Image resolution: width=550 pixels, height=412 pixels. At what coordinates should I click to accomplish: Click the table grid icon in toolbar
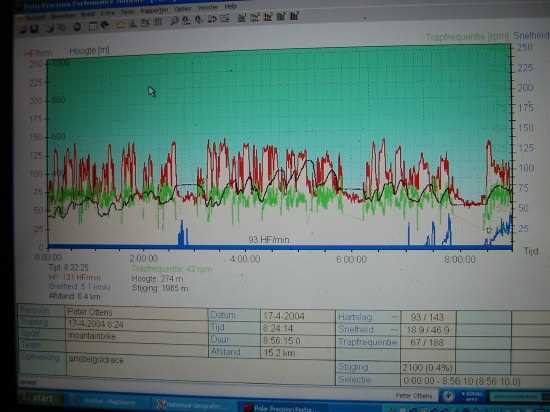(x=93, y=26)
